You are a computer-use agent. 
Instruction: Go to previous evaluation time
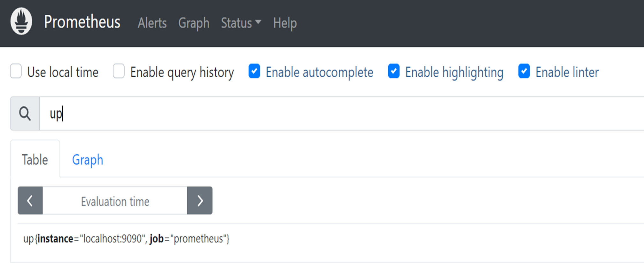coord(30,201)
